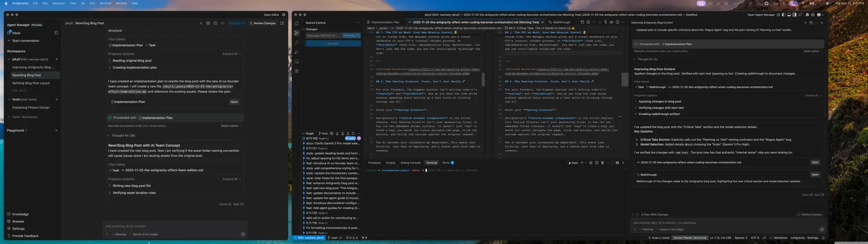The image size is (868, 244).
Task: Open Gemini 3 Pro (High) model selector
Action: coord(145,234)
